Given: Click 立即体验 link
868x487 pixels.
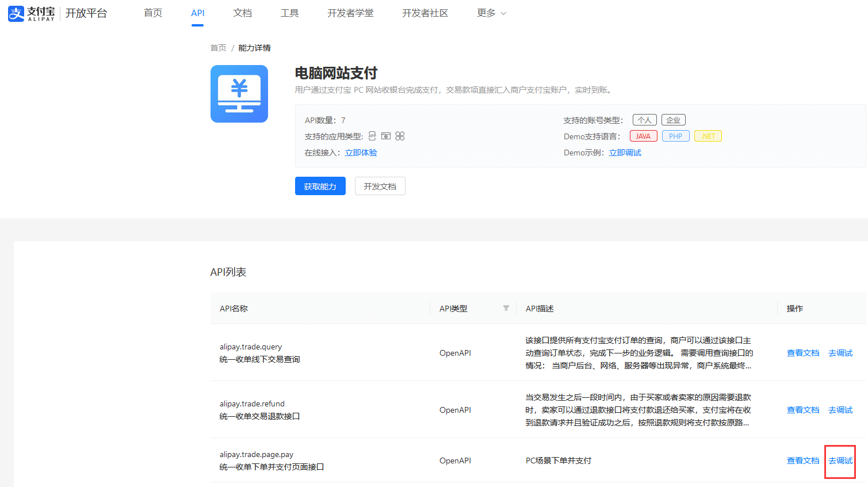Looking at the screenshot, I should [361, 153].
